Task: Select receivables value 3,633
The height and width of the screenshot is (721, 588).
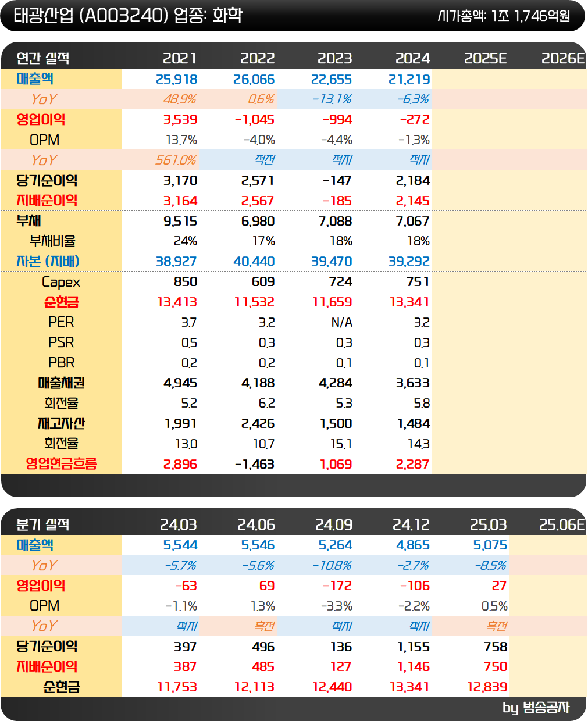Action: pos(413,383)
